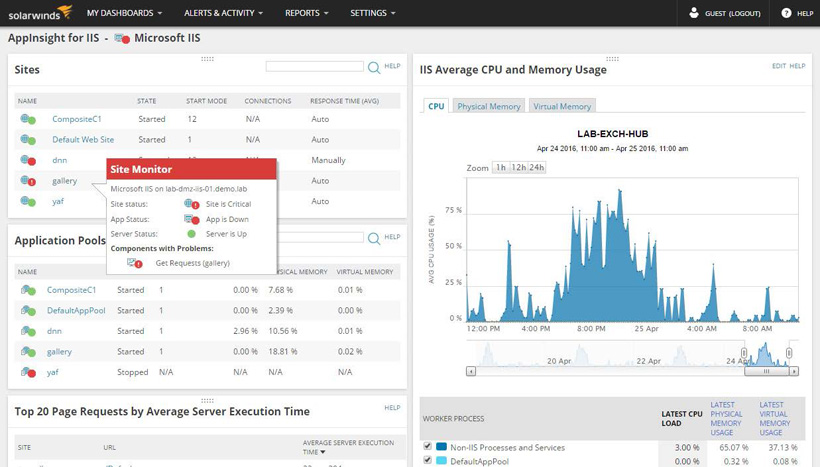Viewport: 820px width, 467px height.
Task: Open the gallery application pool link
Action: pos(59,352)
